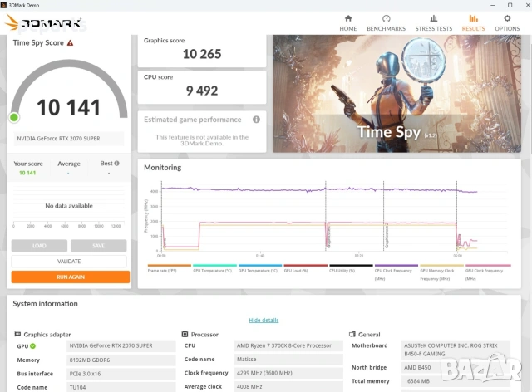Click the ASUSTeK ROG STRIX motherboard value
This screenshot has height=392, width=532.
tap(456, 350)
